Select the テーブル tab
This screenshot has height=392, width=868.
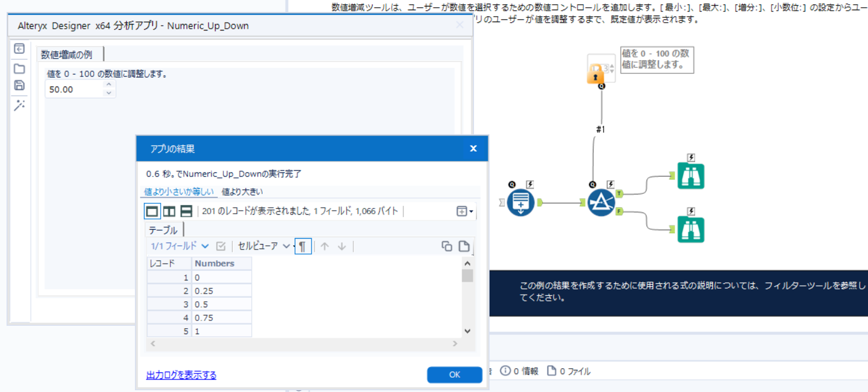pyautogui.click(x=163, y=230)
